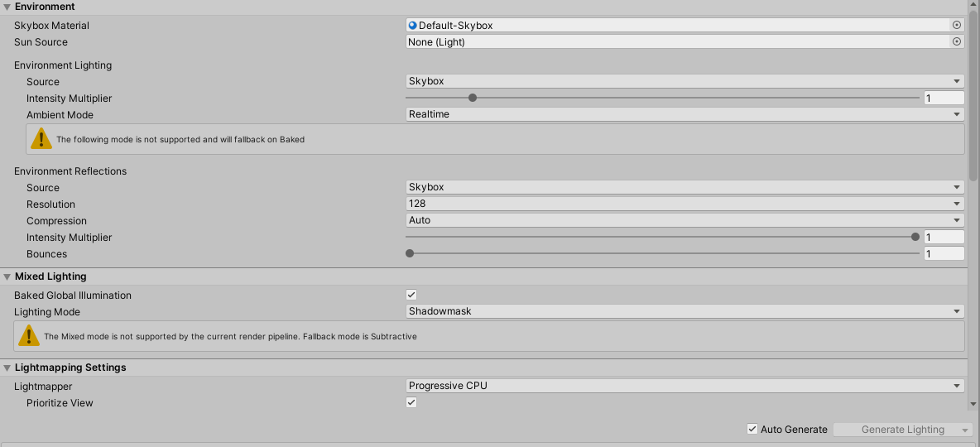
Task: Collapse the Mixed Lighting section
Action: [x=7, y=276]
